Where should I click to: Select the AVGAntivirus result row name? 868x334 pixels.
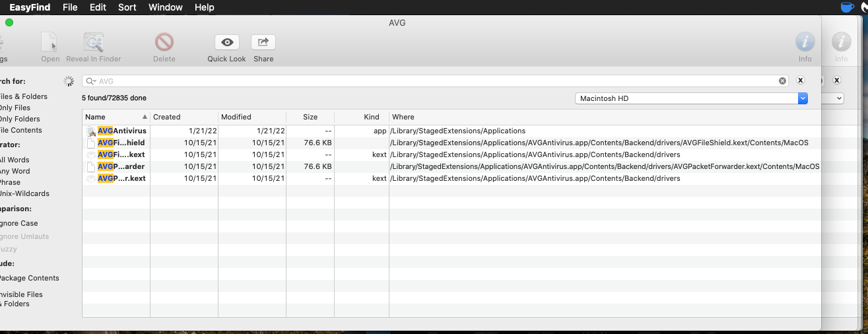coord(122,131)
